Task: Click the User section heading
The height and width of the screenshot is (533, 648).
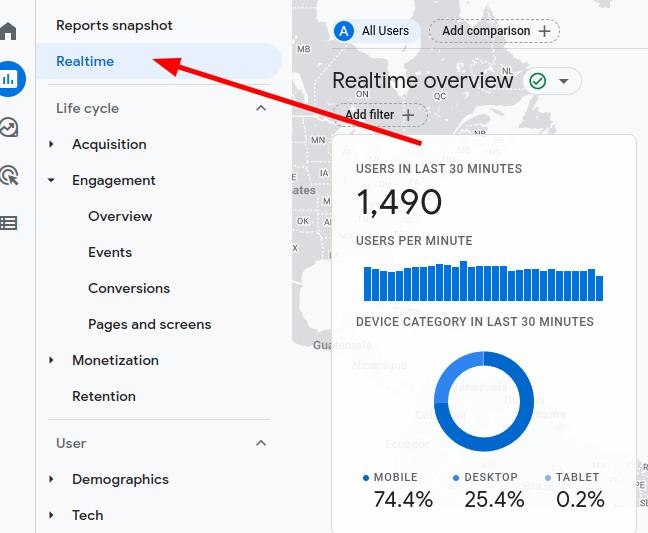Action: (x=71, y=443)
